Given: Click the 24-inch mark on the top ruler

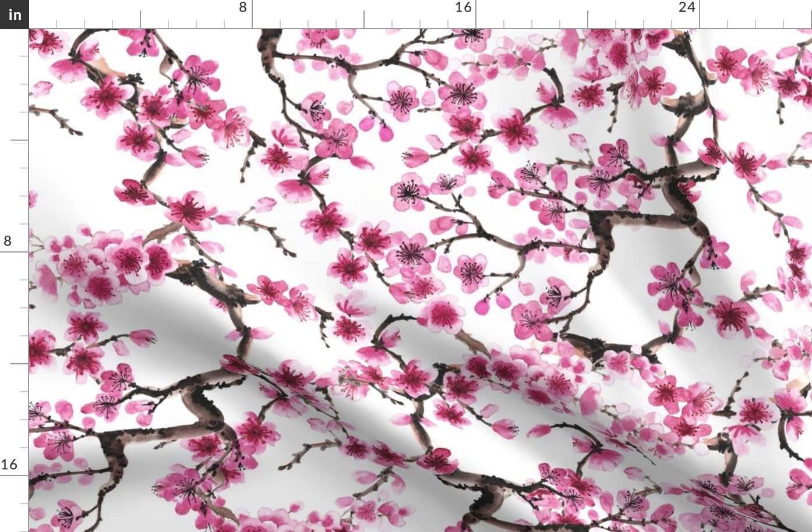Looking at the screenshot, I should [687, 8].
